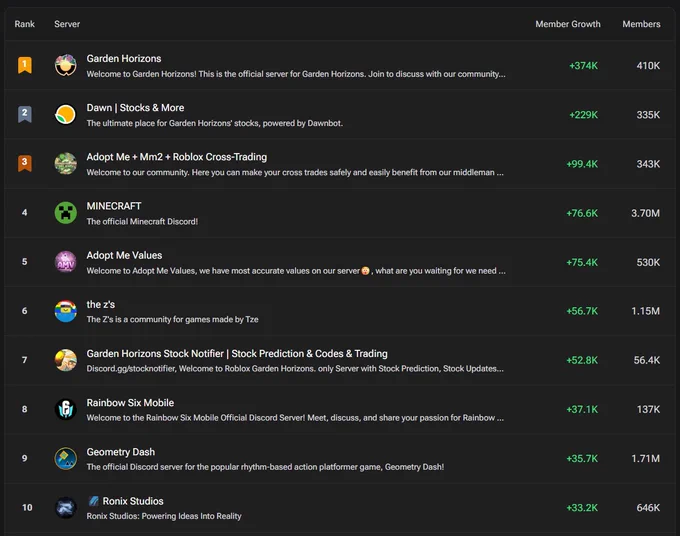Image resolution: width=680 pixels, height=536 pixels.
Task: Sort by the Rank column header
Action: tap(25, 24)
